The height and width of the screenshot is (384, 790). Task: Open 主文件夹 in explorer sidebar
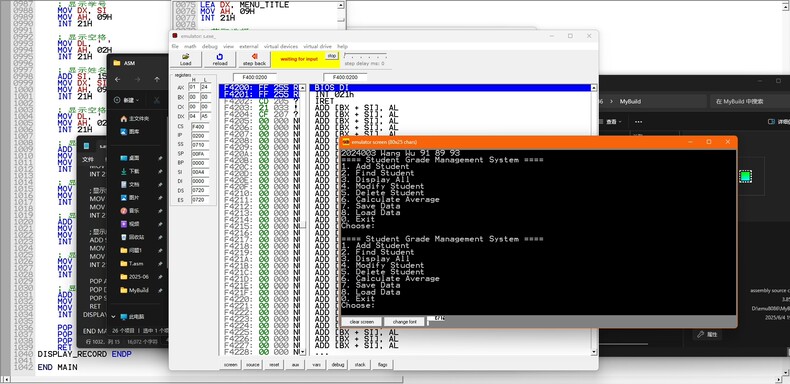(x=135, y=118)
